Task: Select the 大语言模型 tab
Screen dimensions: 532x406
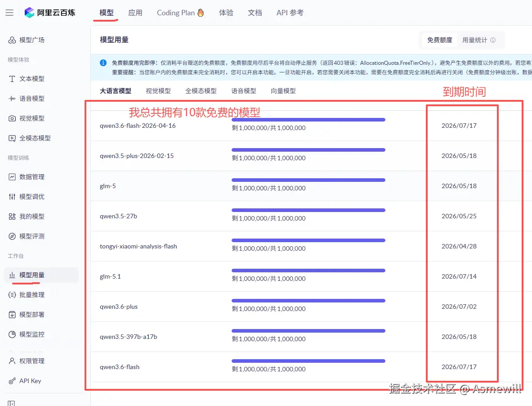Action: tap(116, 91)
